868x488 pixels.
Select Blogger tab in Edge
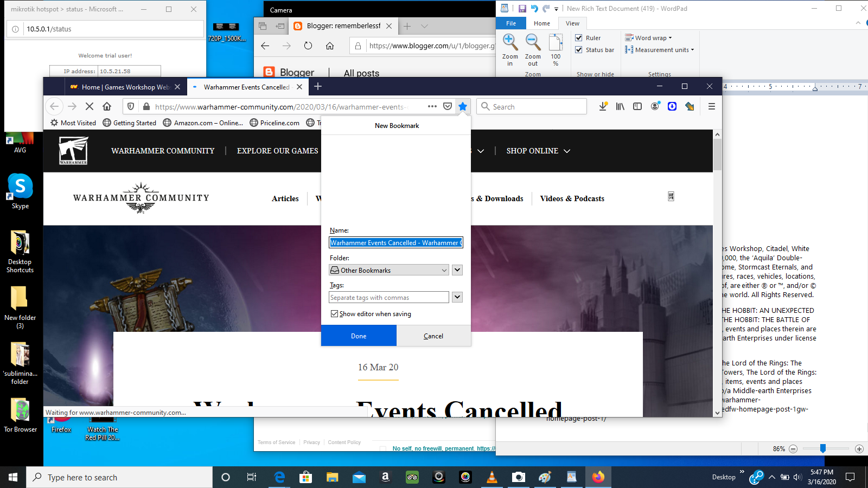click(343, 25)
